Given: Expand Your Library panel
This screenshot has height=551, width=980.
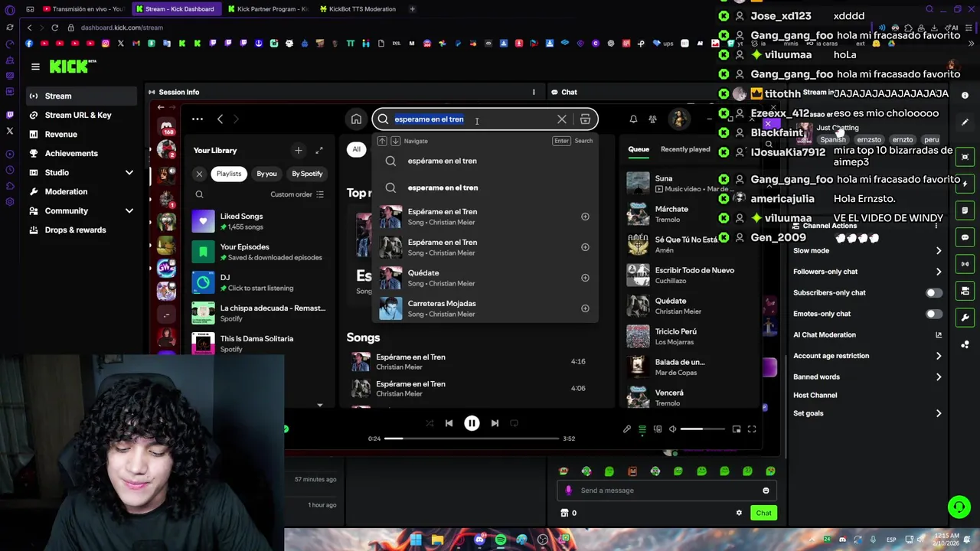Looking at the screenshot, I should pyautogui.click(x=319, y=150).
